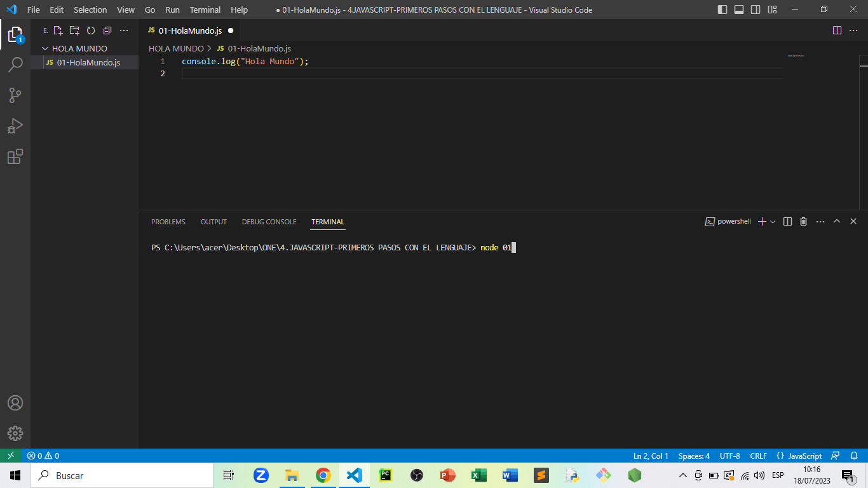Viewport: 868px width, 488px height.
Task: Switch to the OUTPUT panel tab
Action: tap(214, 222)
